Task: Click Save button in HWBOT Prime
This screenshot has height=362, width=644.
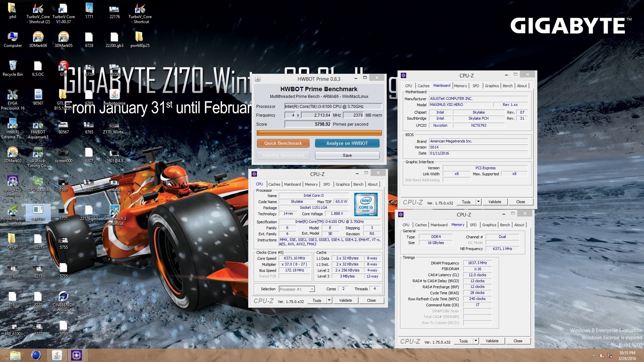Action: pos(347,156)
